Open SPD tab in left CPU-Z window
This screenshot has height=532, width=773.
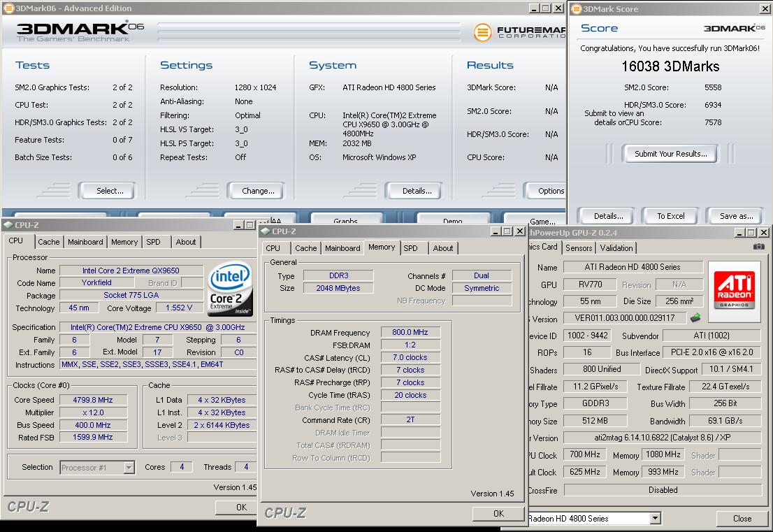153,242
